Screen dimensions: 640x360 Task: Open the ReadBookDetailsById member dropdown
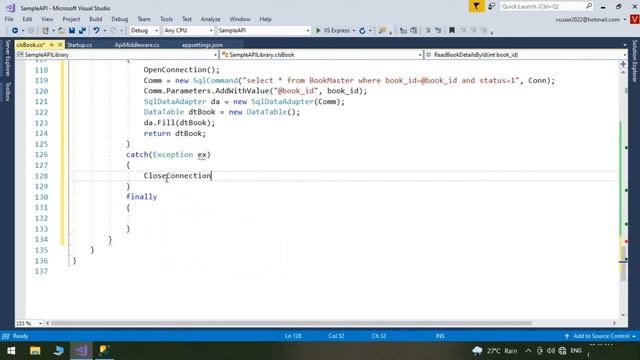[x=526, y=55]
